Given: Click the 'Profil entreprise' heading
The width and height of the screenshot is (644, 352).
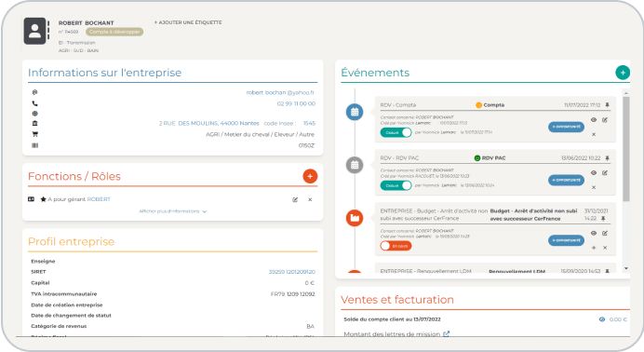Looking at the screenshot, I should pos(71,241).
